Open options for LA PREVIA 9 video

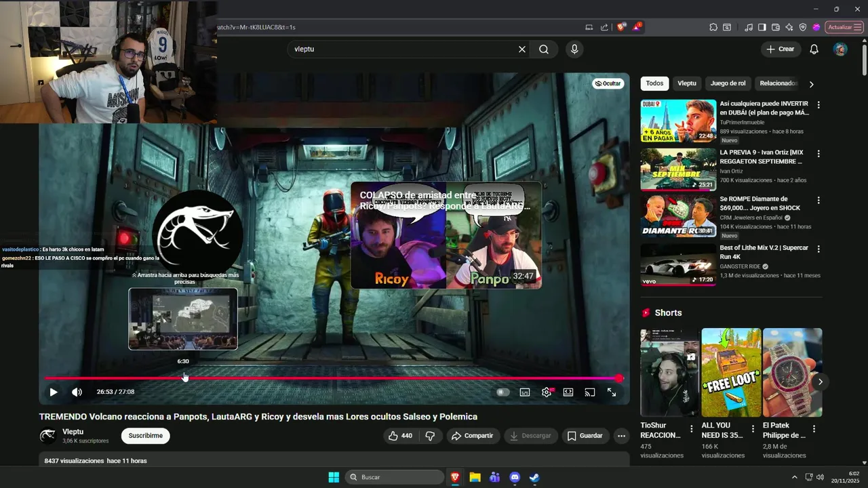click(x=818, y=154)
